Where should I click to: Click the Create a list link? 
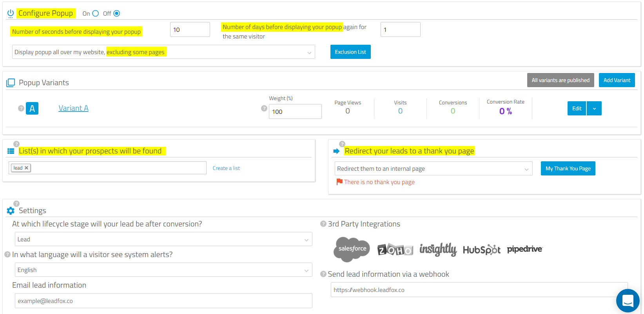pos(226,168)
